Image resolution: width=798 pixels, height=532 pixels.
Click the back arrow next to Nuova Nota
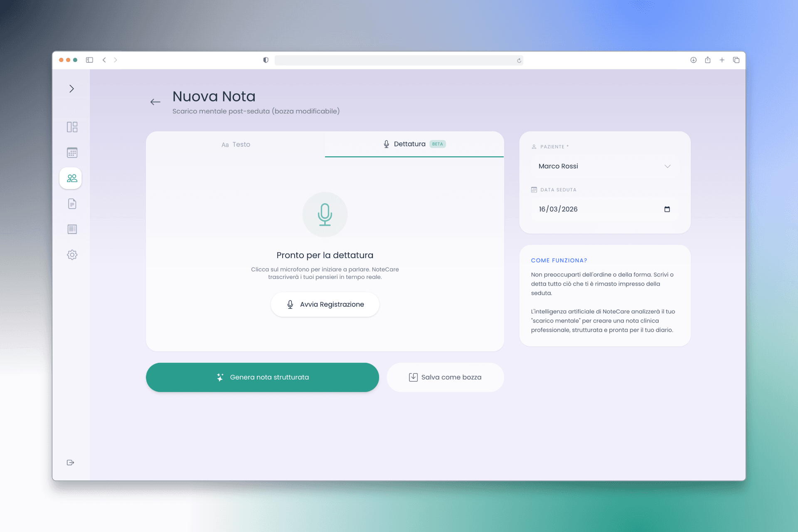pyautogui.click(x=155, y=102)
